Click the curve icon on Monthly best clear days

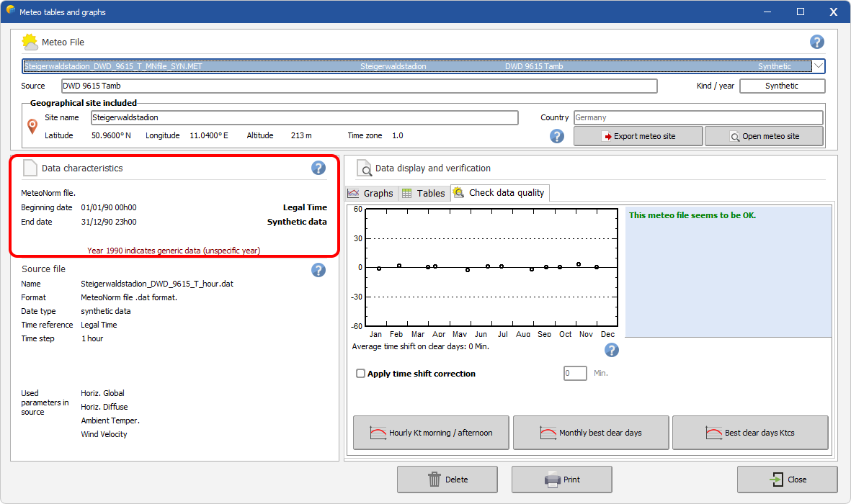pyautogui.click(x=548, y=433)
